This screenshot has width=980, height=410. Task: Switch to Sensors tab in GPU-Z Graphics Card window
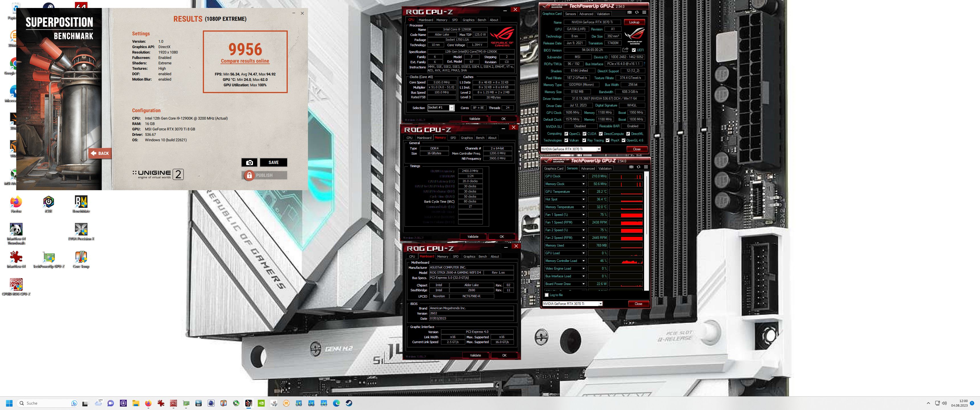click(x=570, y=14)
